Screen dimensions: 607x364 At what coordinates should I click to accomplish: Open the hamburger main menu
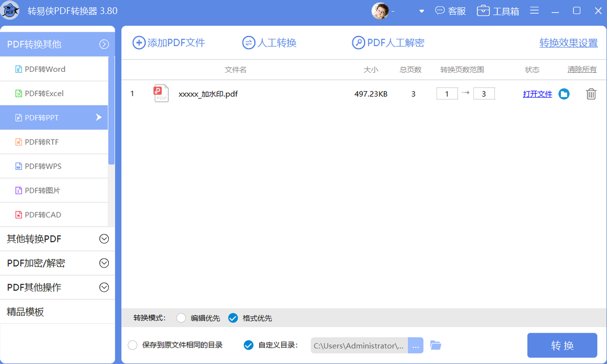tap(535, 11)
